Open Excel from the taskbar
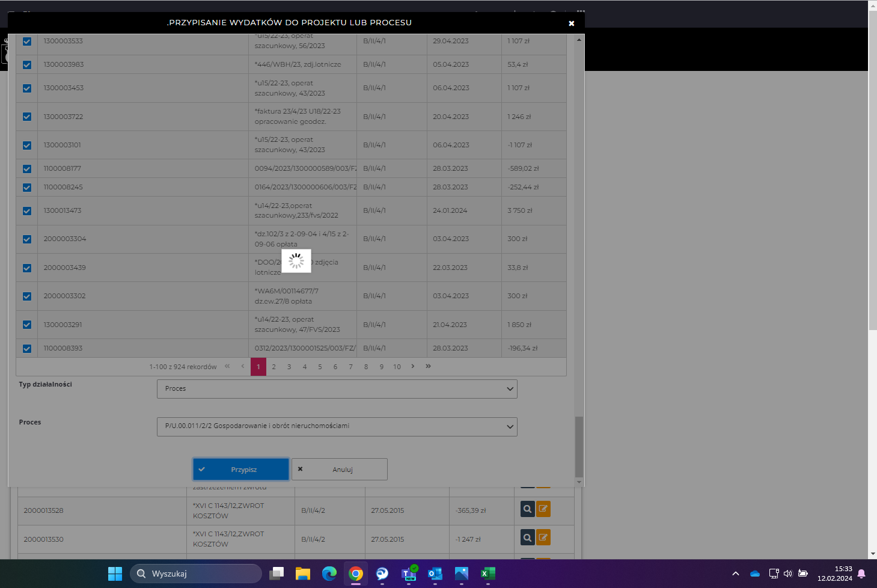This screenshot has width=877, height=588. (x=487, y=574)
